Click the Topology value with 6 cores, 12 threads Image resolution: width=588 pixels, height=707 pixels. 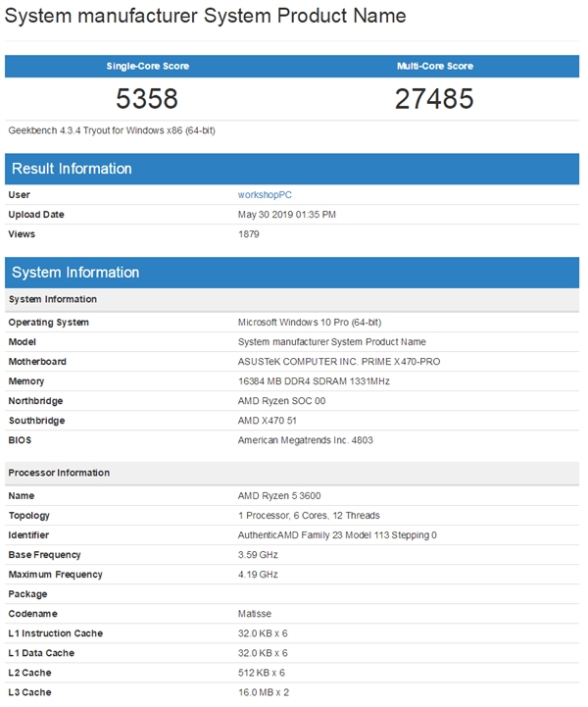pos(309,516)
